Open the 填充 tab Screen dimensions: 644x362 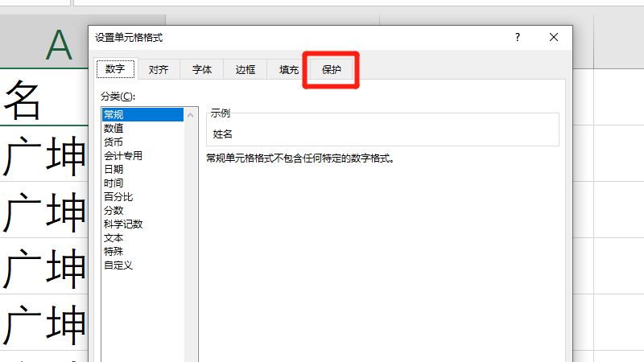pos(289,70)
